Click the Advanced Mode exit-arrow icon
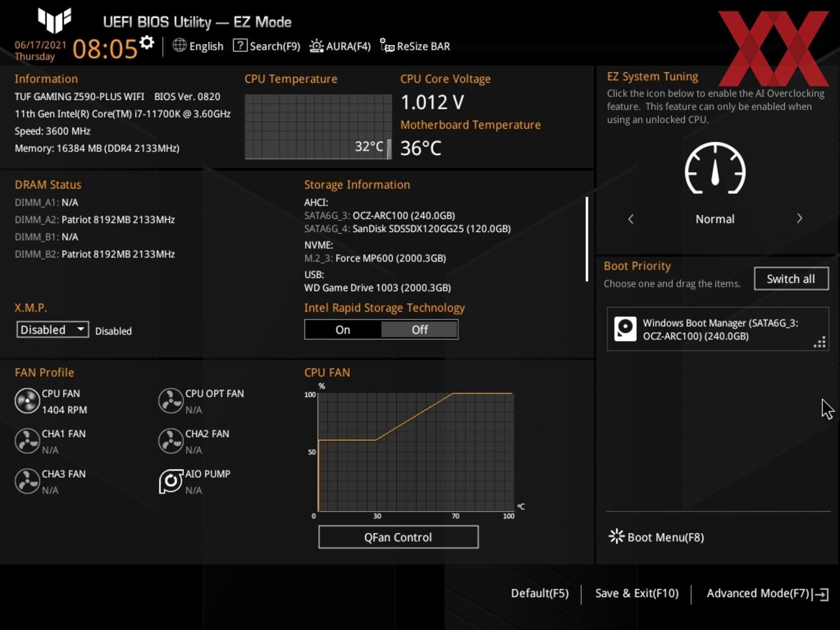840x630 pixels. (821, 594)
